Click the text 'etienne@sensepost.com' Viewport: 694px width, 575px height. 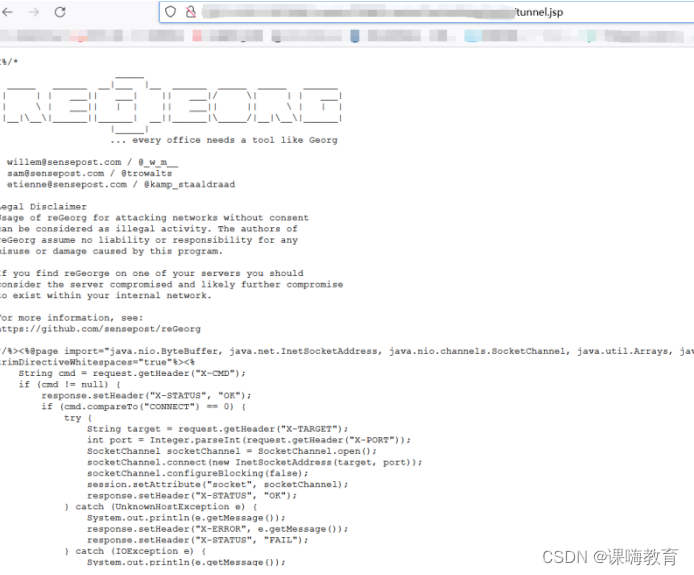(67, 184)
